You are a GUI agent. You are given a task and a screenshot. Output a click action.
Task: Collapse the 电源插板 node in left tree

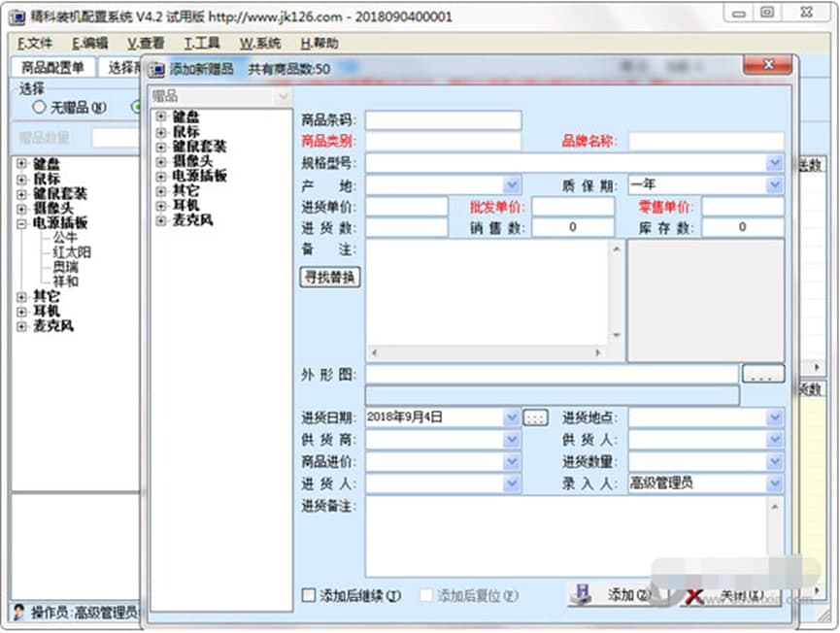[21, 223]
